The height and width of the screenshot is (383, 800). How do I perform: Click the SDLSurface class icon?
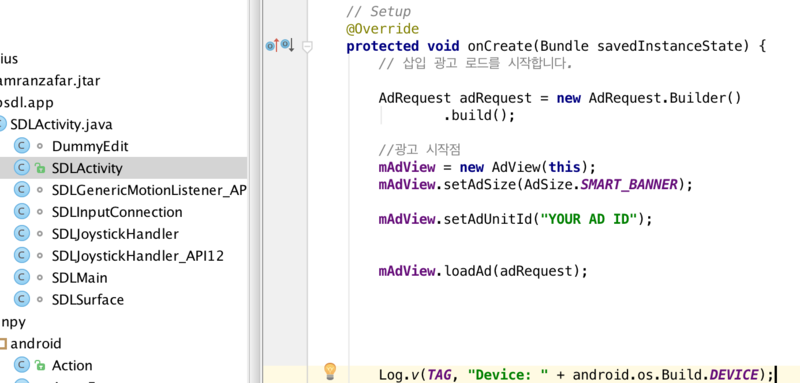click(21, 299)
